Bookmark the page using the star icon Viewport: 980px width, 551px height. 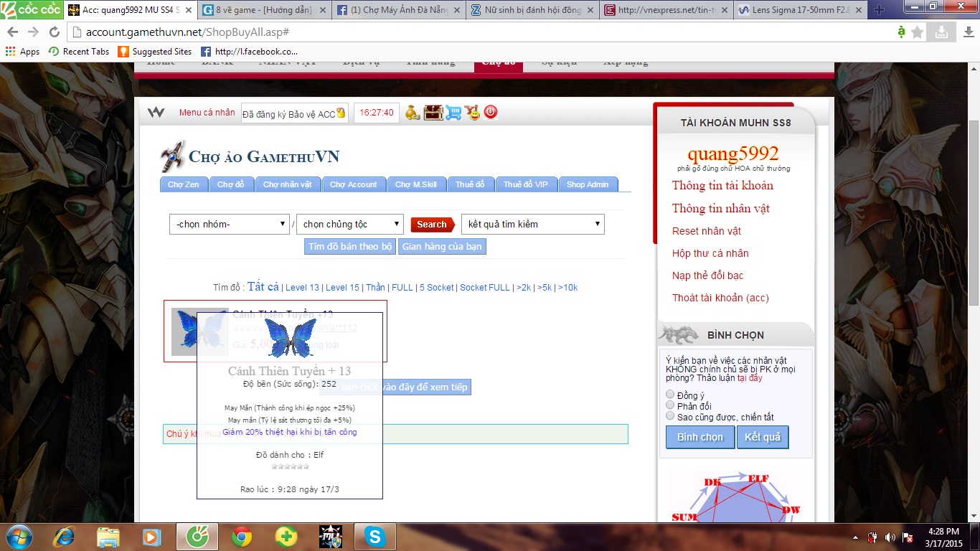point(918,32)
